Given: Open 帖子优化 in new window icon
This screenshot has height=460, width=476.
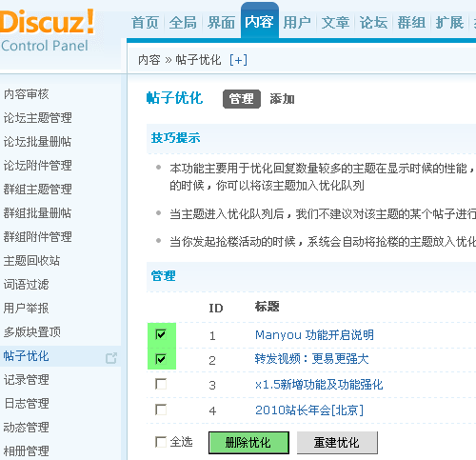Looking at the screenshot, I should 111,358.
